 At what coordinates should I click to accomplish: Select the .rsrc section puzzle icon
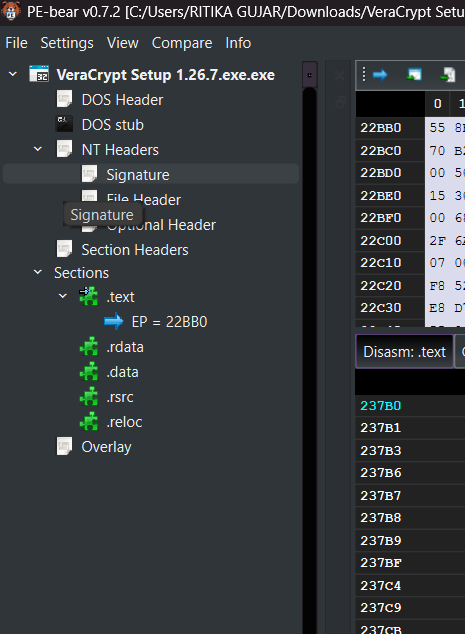(x=89, y=397)
